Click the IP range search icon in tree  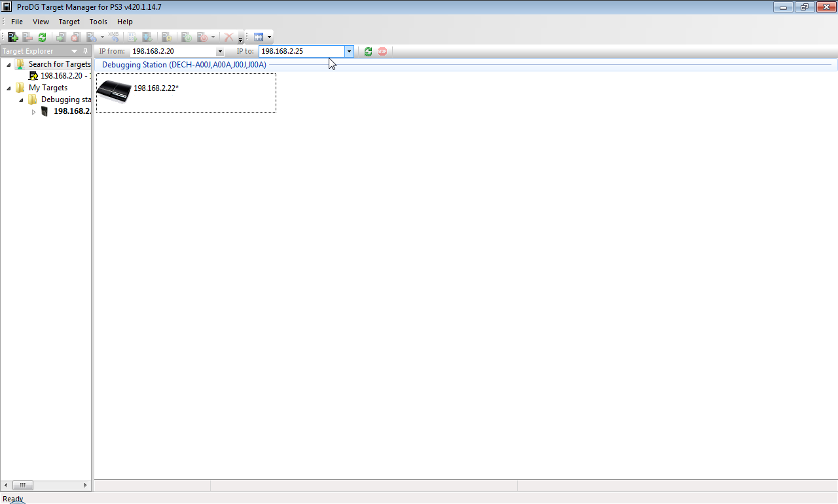34,76
